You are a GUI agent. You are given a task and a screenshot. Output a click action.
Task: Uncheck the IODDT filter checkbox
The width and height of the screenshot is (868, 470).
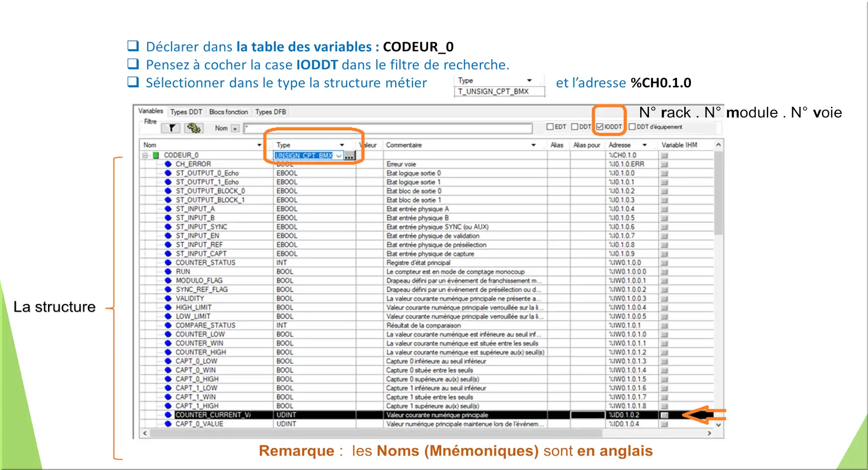point(600,127)
